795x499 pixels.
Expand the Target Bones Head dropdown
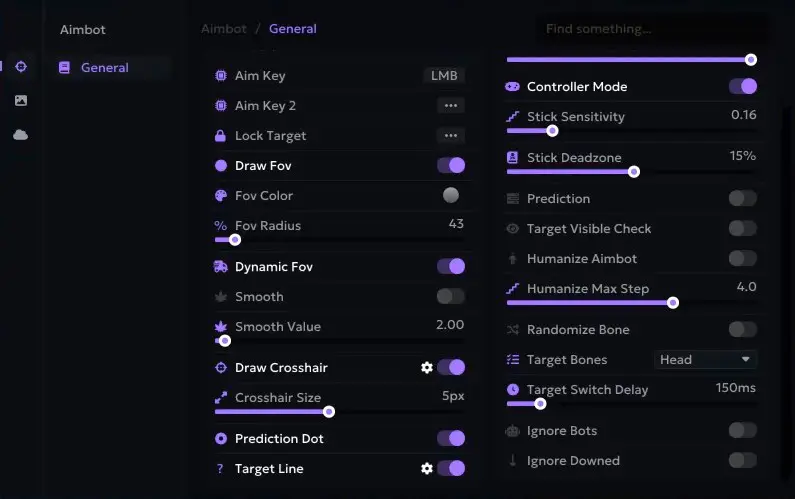705,360
